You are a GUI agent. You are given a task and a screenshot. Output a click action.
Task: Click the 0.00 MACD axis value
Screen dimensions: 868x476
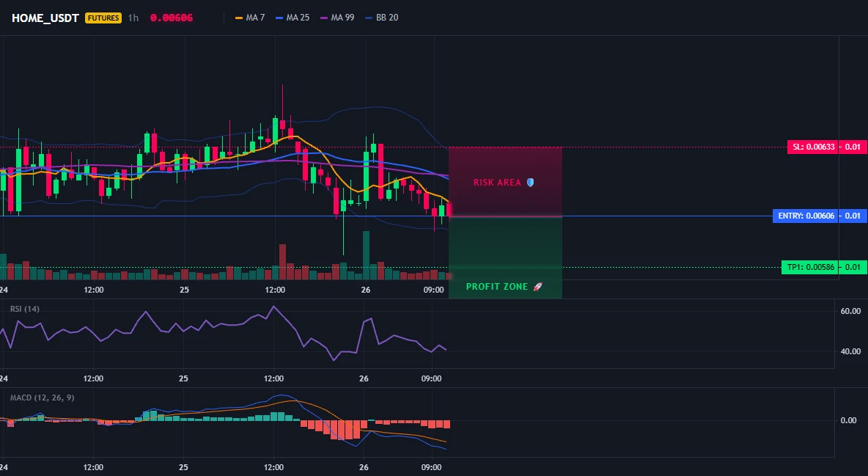[849, 420]
